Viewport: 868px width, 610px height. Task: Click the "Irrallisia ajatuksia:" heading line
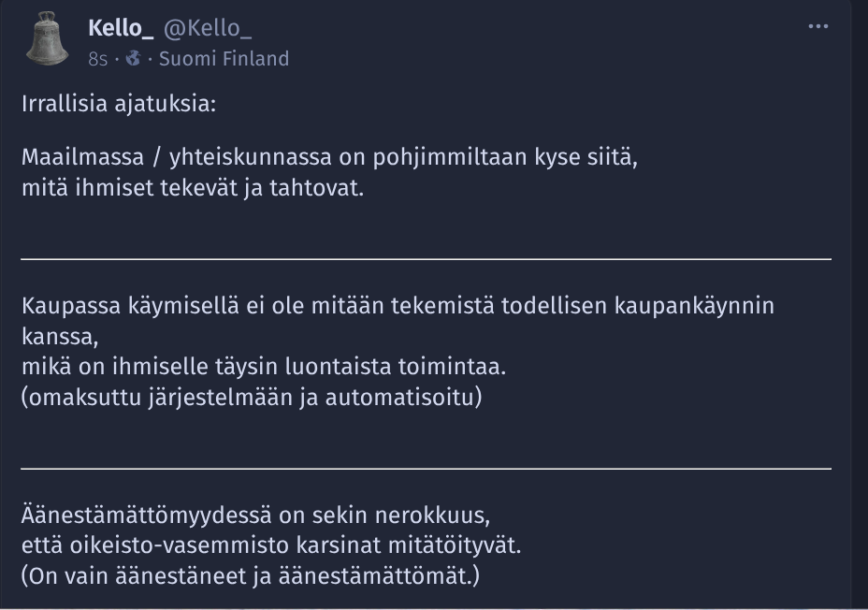click(119, 104)
